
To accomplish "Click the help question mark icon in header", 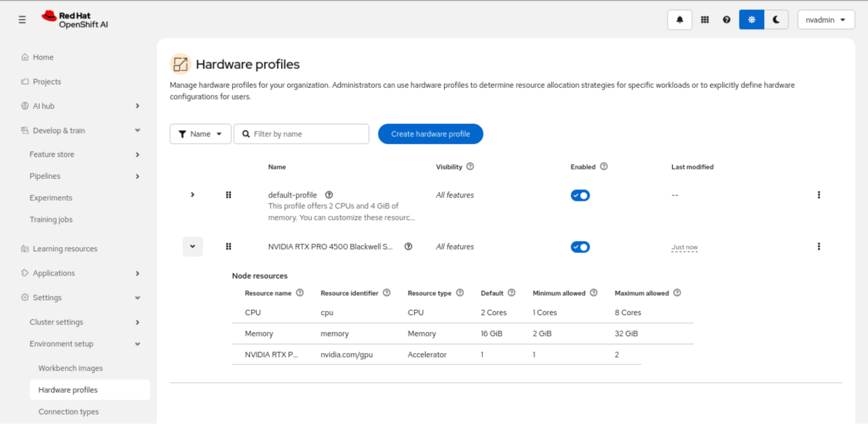I will tap(726, 20).
